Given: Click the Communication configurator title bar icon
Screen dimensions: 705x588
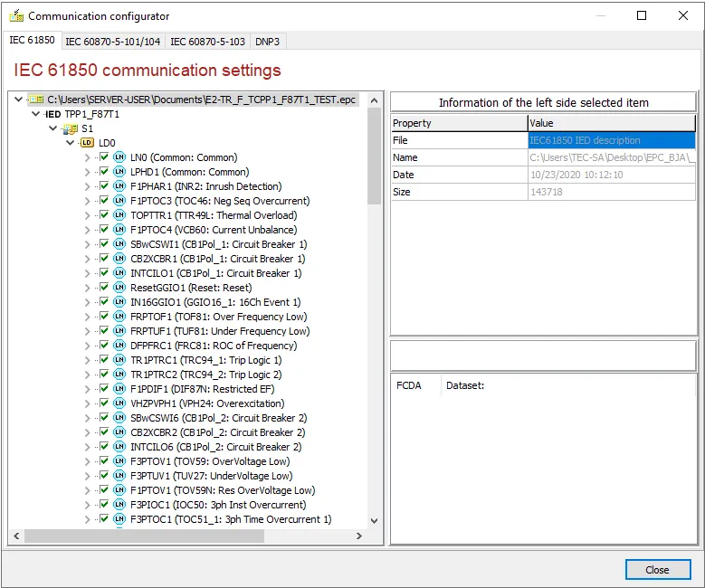Looking at the screenshot, I should (x=16, y=15).
